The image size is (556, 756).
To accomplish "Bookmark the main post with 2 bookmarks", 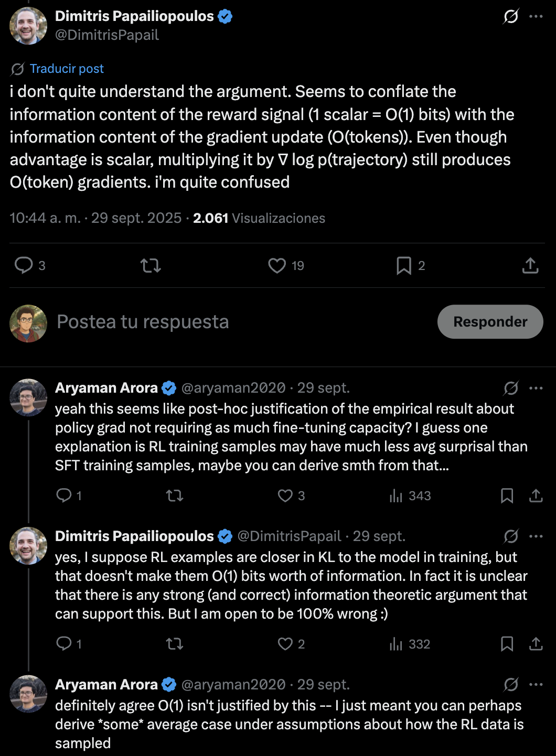I will [x=404, y=266].
